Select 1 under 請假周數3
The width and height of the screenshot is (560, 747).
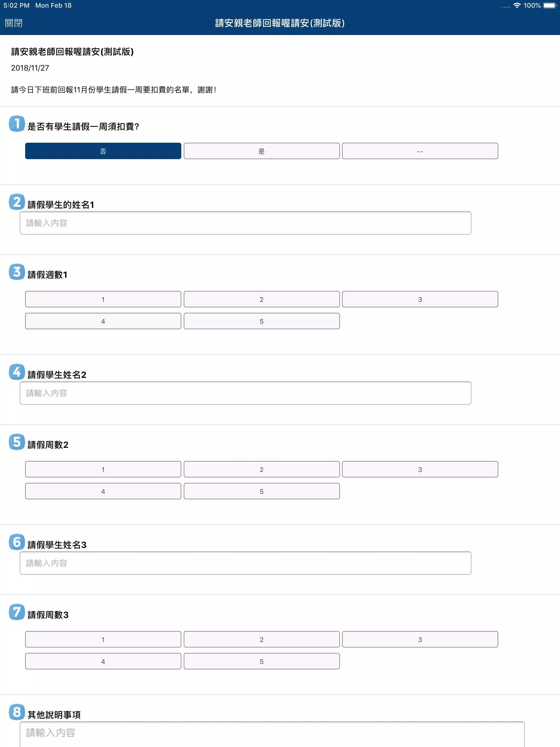coord(103,639)
